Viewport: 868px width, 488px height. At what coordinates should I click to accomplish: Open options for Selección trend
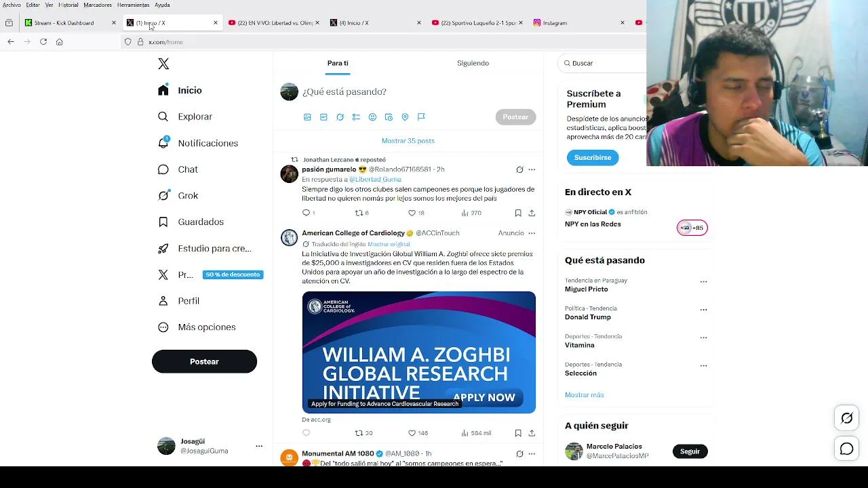pos(703,365)
